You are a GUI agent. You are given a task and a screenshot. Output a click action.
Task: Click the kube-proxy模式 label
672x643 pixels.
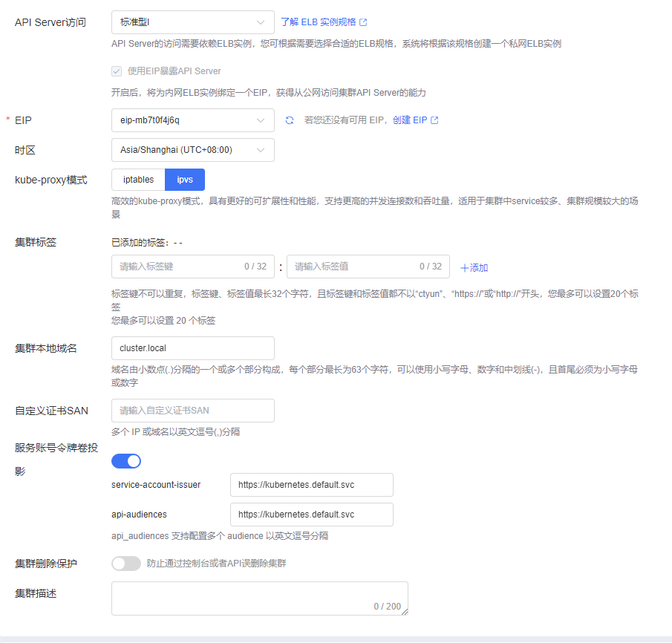[51, 180]
